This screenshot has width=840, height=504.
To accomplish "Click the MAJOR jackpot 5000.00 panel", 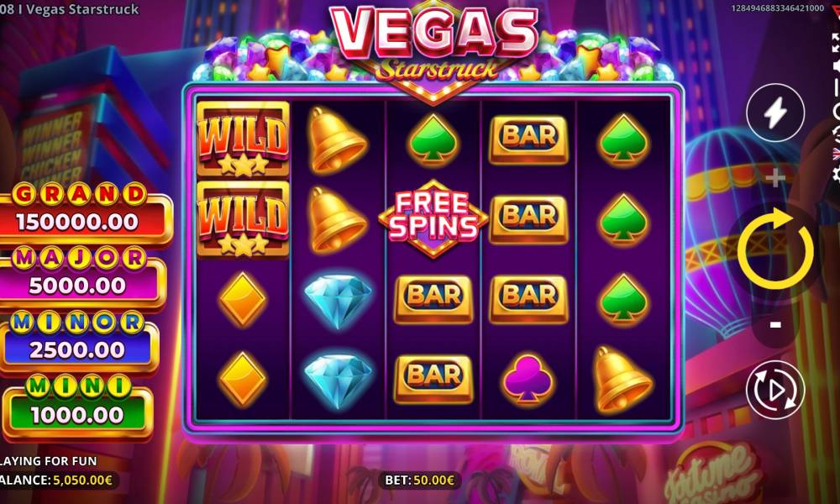I will click(x=81, y=279).
